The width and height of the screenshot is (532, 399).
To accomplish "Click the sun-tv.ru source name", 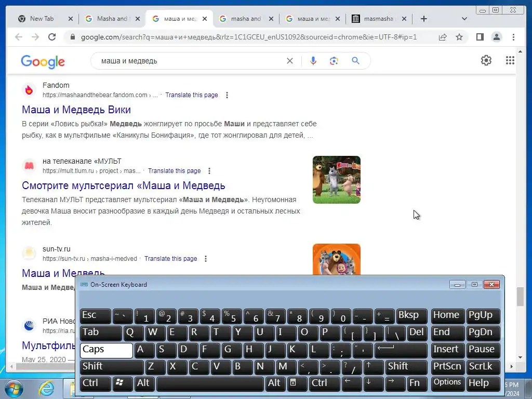I will 56,249.
